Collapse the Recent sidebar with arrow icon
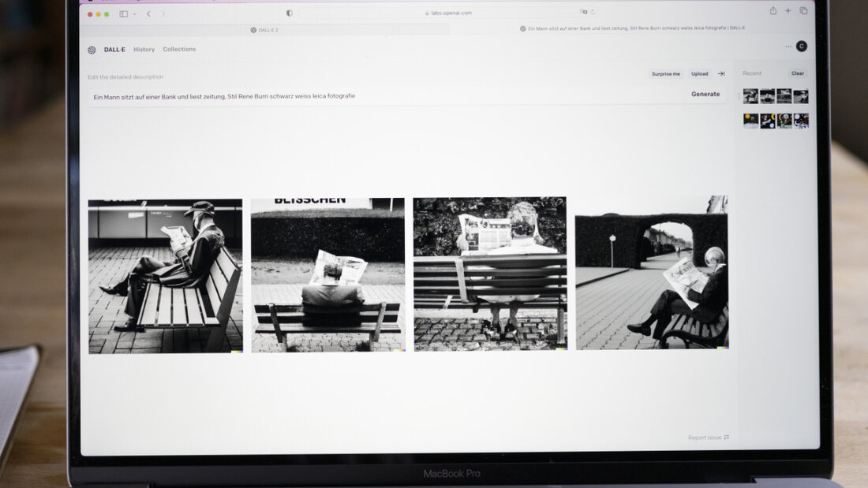 click(721, 74)
